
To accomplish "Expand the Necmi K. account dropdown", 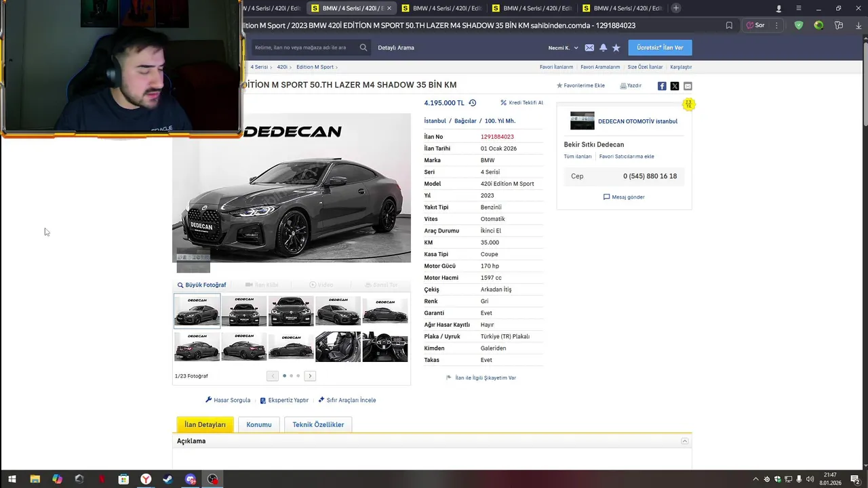I will (x=563, y=47).
